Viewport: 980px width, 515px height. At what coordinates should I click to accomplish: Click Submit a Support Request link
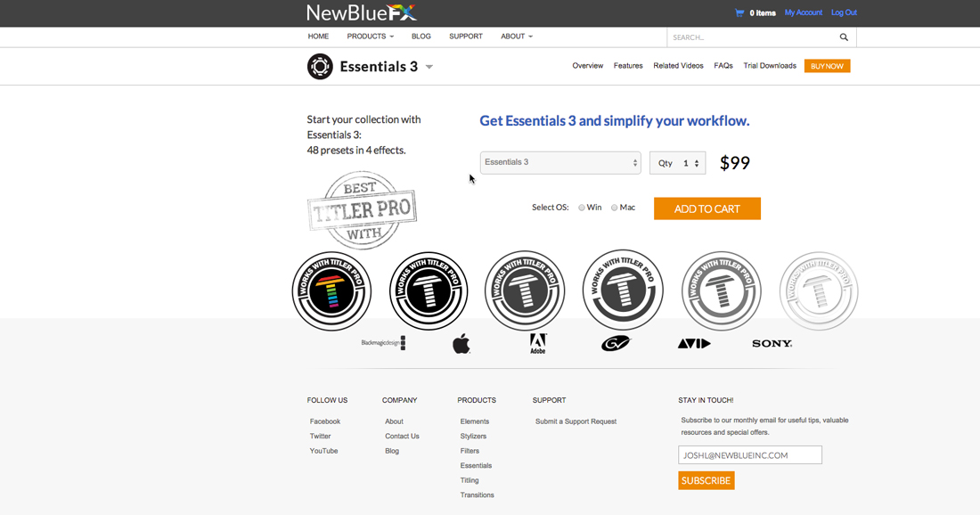[576, 421]
